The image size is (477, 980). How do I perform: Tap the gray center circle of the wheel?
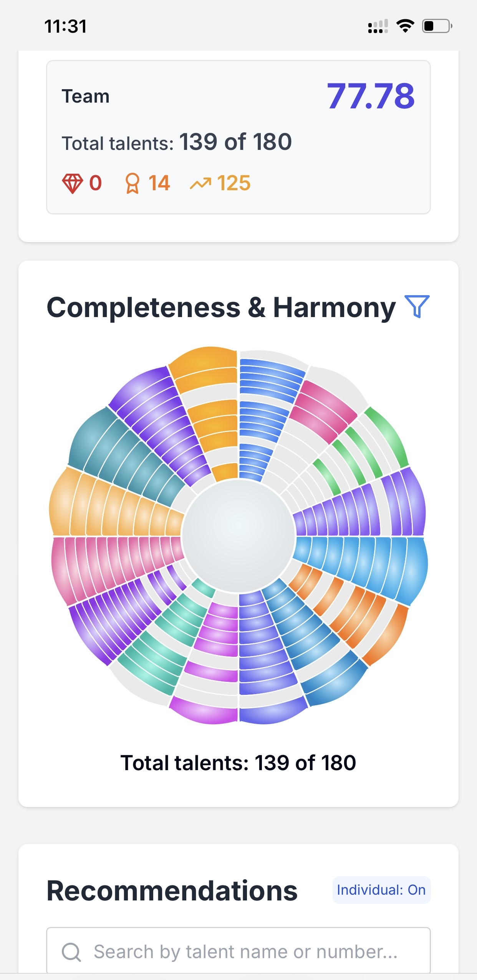(x=238, y=535)
